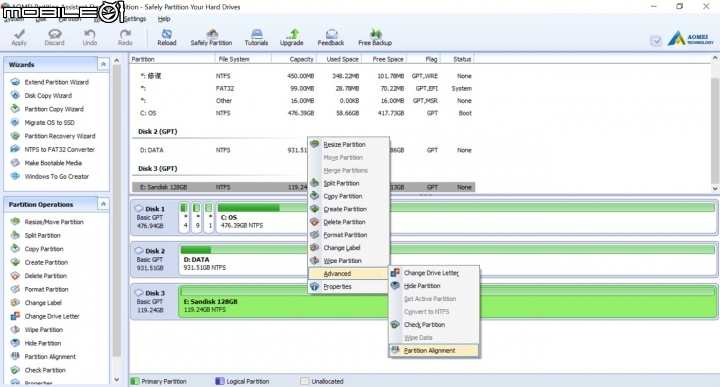This screenshot has width=720, height=387.
Task: Select Format Partition in context menu
Action: pyautogui.click(x=349, y=235)
